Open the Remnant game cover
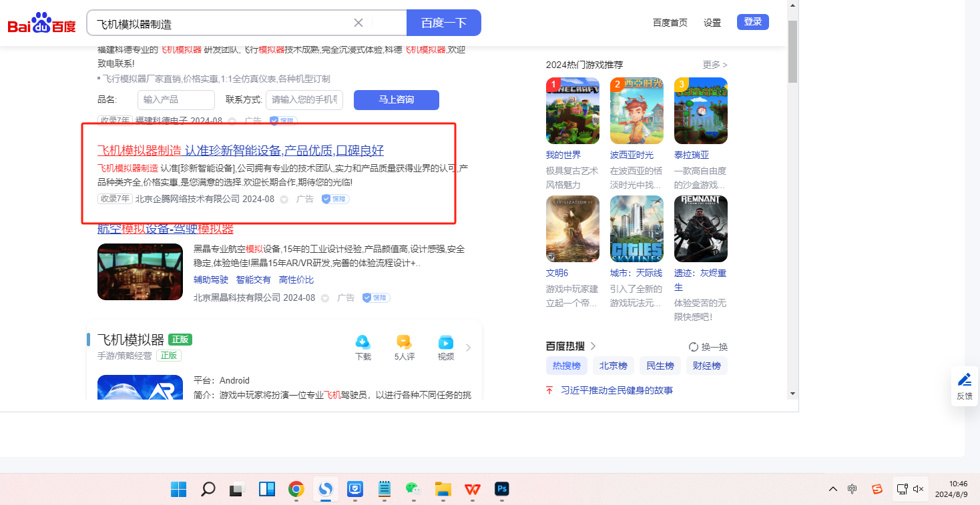Image resolution: width=980 pixels, height=505 pixels. point(701,229)
